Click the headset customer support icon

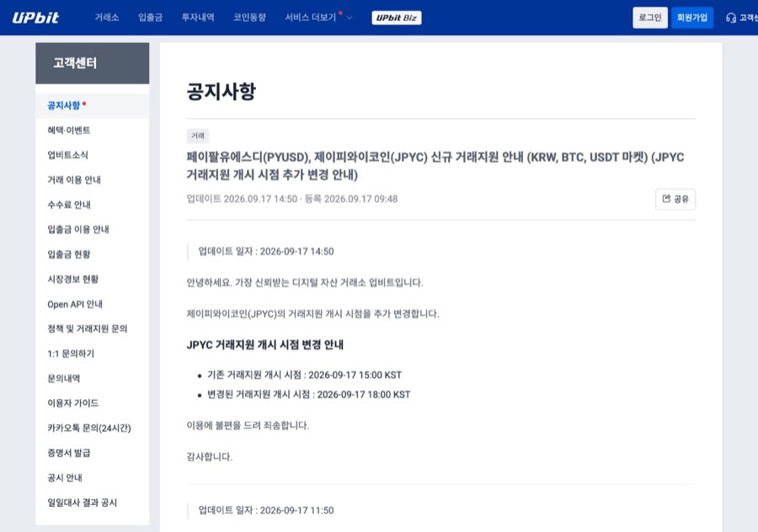point(731,18)
